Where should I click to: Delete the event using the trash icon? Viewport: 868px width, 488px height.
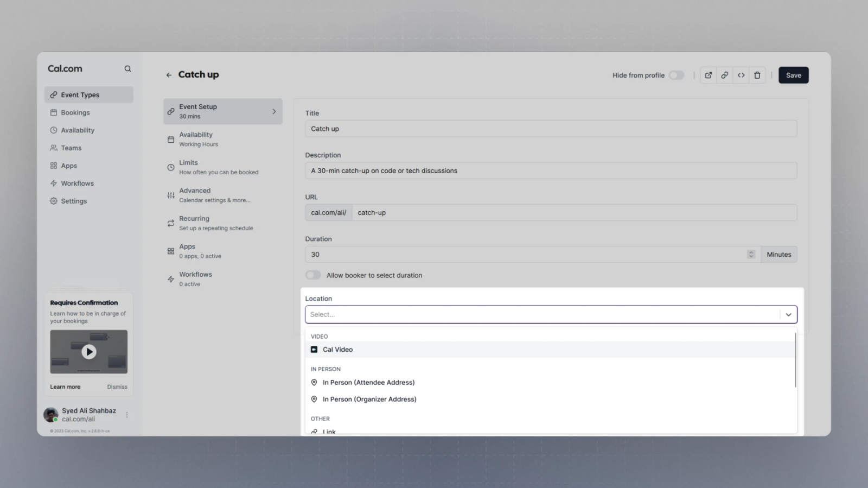click(757, 75)
